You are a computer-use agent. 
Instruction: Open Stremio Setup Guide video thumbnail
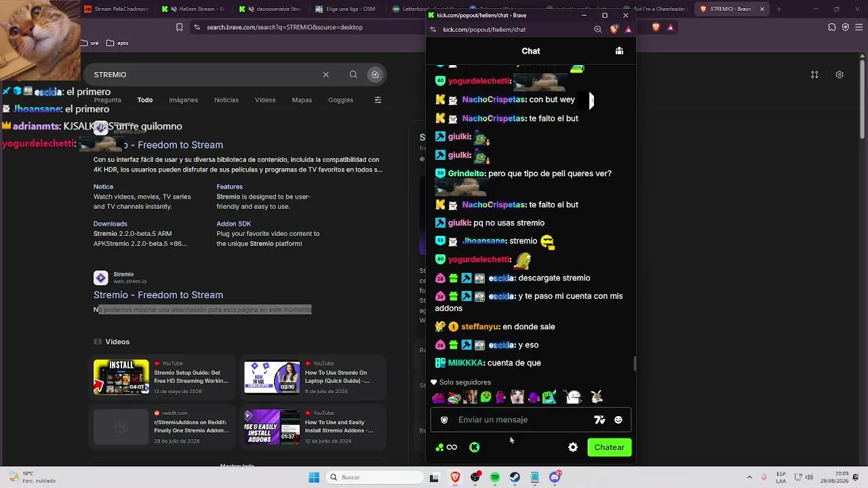(x=121, y=377)
